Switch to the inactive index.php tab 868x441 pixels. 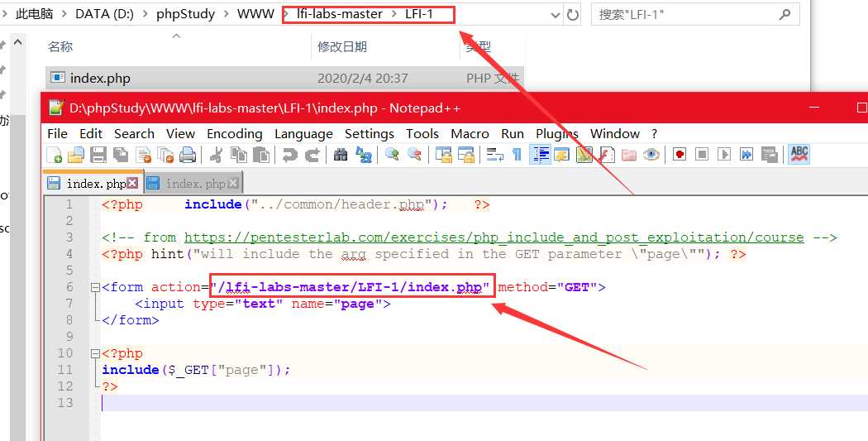(x=195, y=184)
